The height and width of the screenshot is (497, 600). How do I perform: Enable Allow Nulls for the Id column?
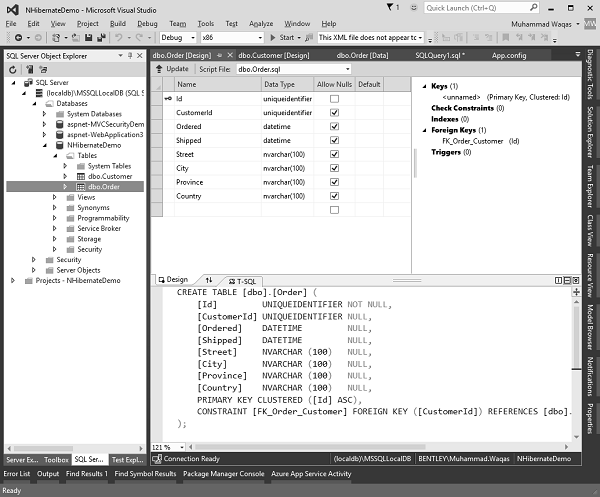[334, 99]
